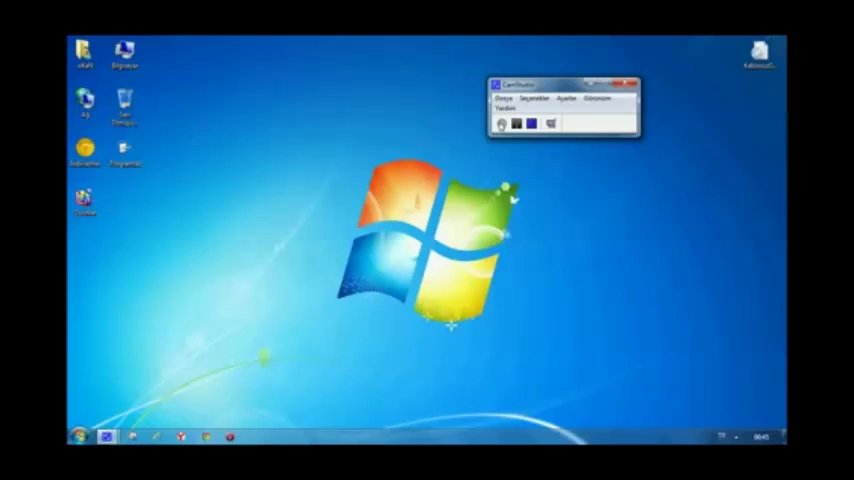Click the CamStudio record button
The image size is (854, 480).
point(502,124)
